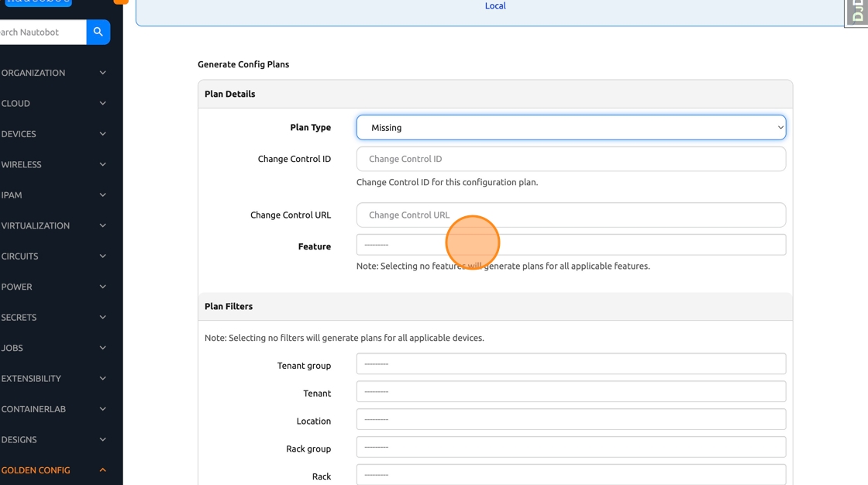Open the Feature selector
Screen dimensions: 868x485
[570, 245]
